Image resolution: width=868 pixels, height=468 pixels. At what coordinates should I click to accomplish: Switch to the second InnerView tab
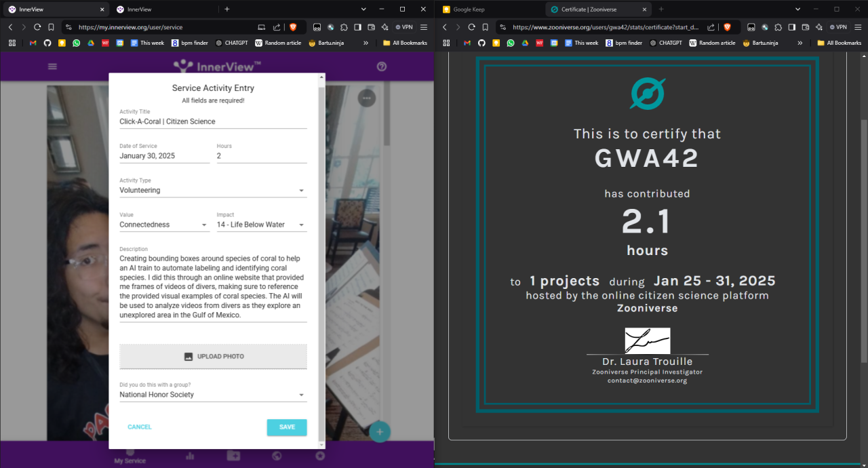(x=164, y=9)
